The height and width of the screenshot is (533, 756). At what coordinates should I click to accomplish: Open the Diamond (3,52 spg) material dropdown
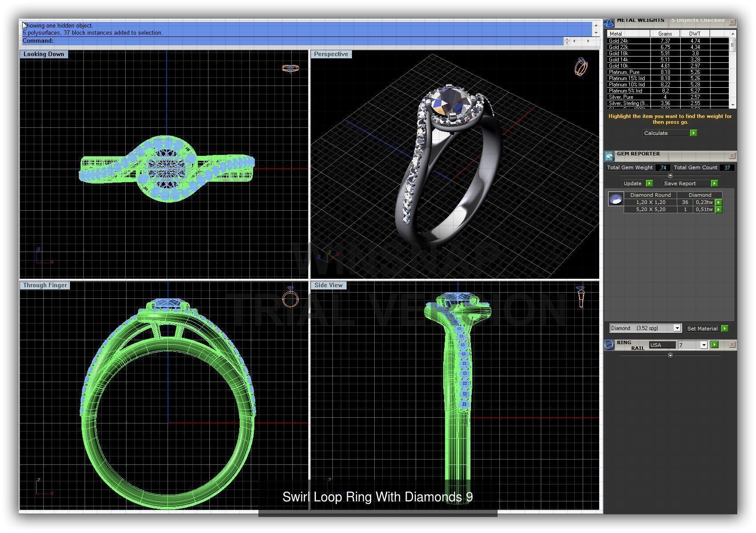pos(677,328)
